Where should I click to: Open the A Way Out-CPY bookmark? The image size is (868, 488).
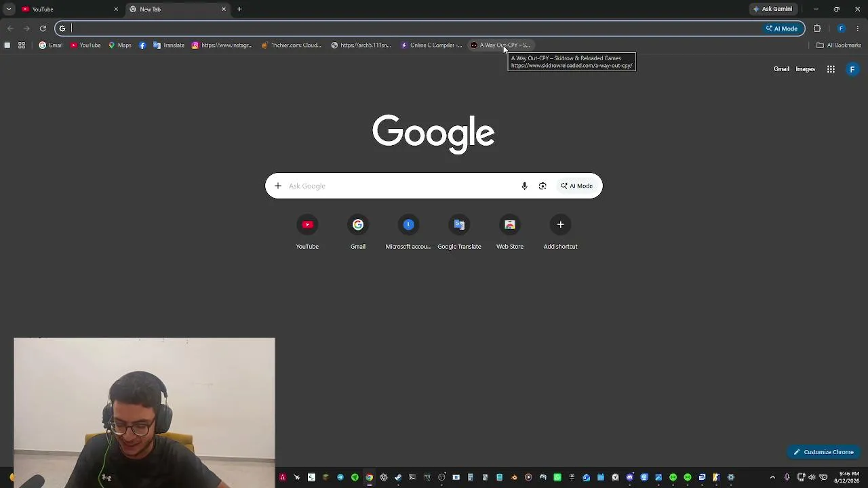point(500,45)
